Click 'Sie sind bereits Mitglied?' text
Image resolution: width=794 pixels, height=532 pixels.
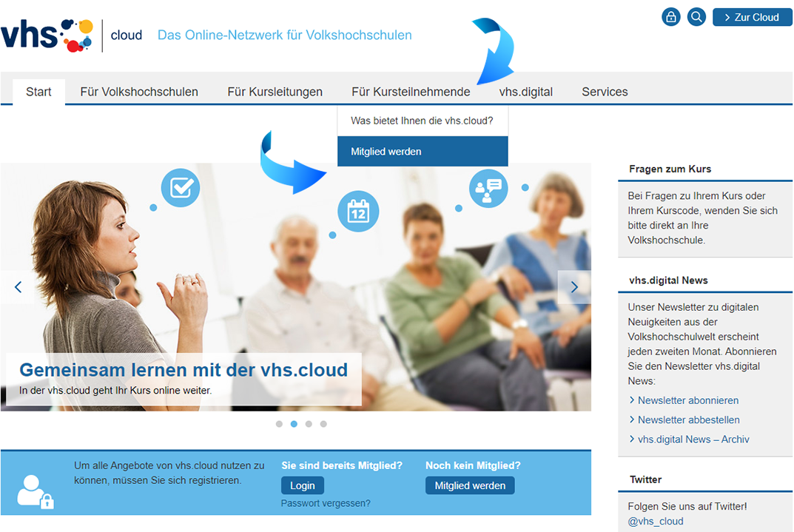[342, 465]
